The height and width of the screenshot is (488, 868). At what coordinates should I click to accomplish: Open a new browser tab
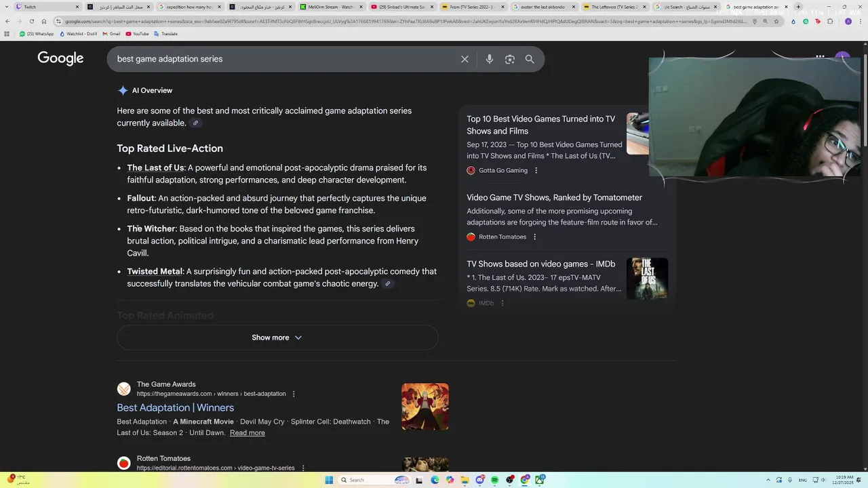tap(798, 7)
